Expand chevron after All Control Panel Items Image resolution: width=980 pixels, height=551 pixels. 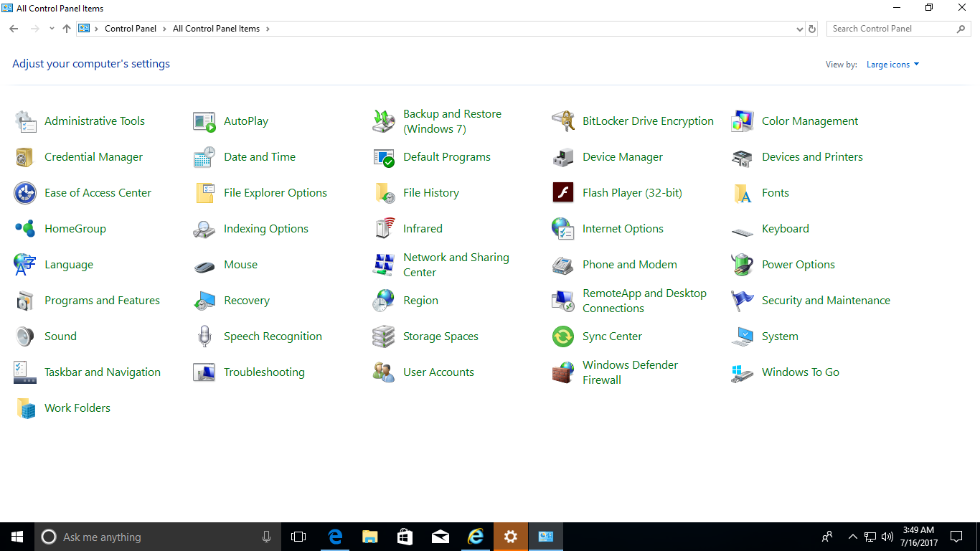point(268,29)
